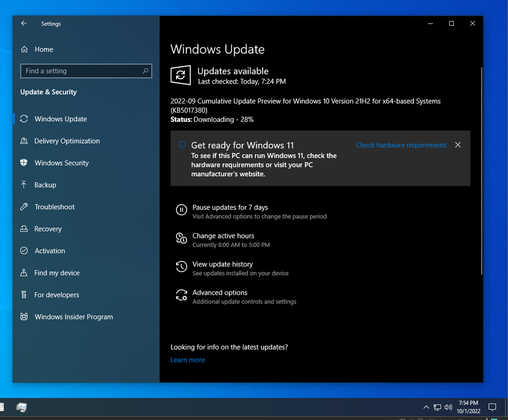Image resolution: width=508 pixels, height=420 pixels.
Task: Open Find my device settings
Action: pos(57,273)
